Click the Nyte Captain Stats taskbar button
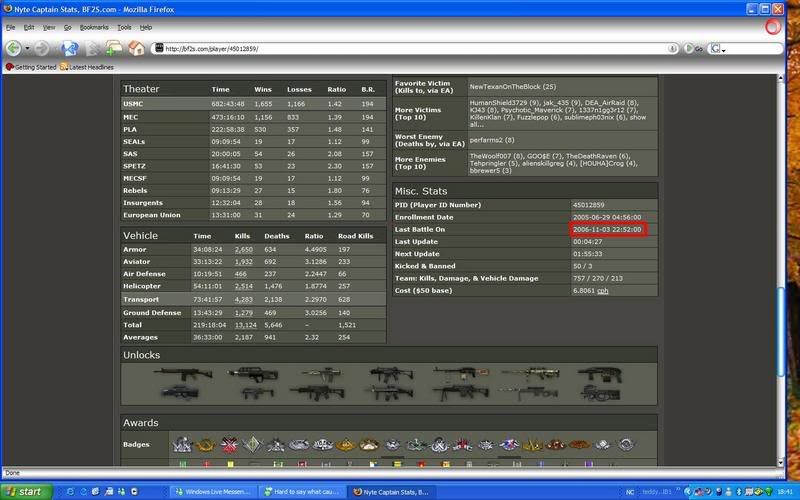This screenshot has height=500, width=800. tap(392, 492)
